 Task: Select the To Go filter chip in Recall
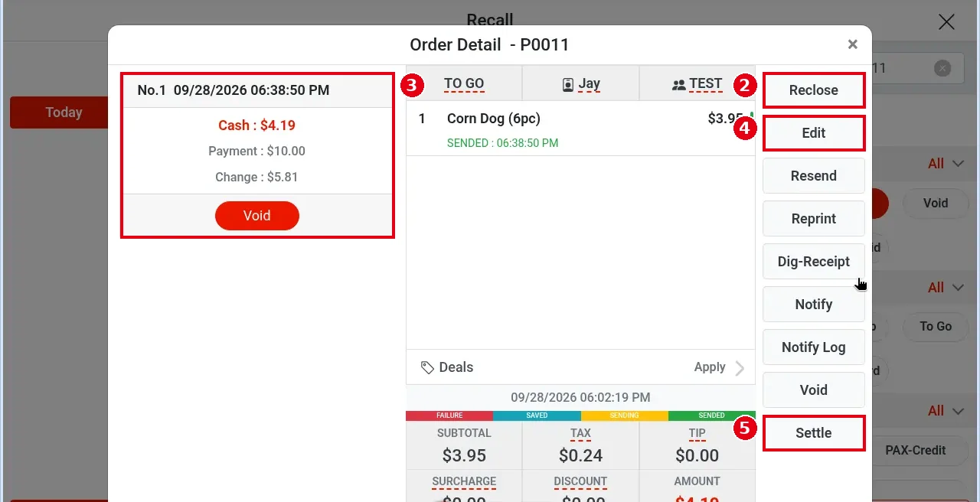pyautogui.click(x=936, y=326)
